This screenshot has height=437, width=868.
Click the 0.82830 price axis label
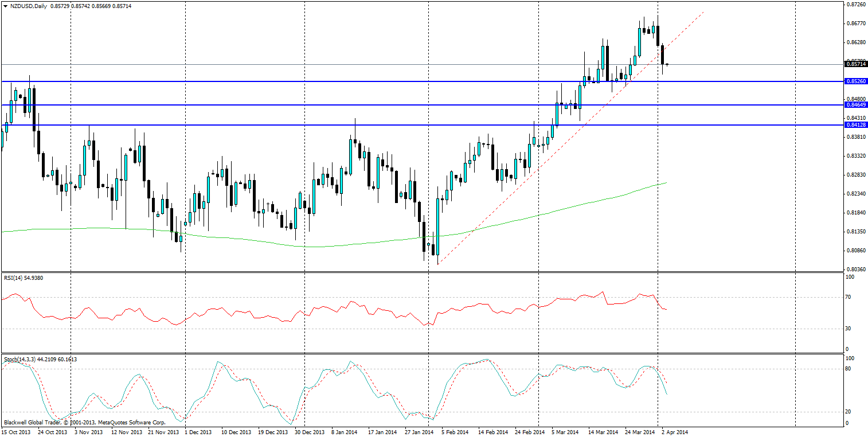[855, 175]
